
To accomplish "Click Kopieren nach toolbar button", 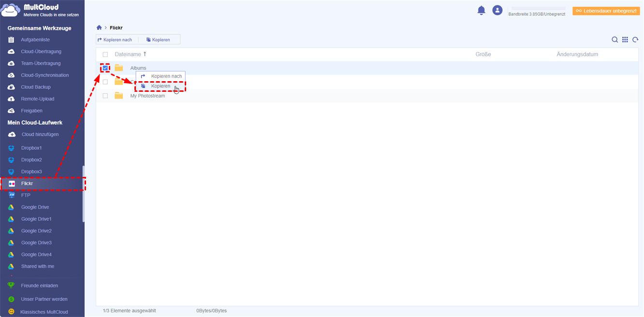I will pyautogui.click(x=115, y=40).
